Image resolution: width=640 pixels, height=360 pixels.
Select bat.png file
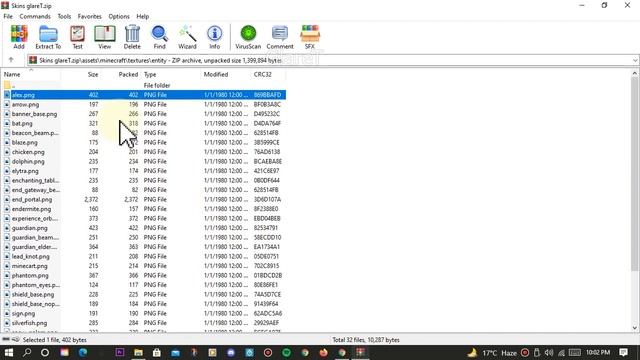(x=144, y=123)
